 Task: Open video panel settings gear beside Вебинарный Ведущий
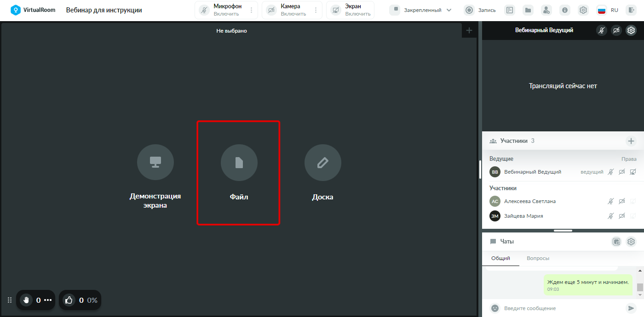pyautogui.click(x=631, y=30)
